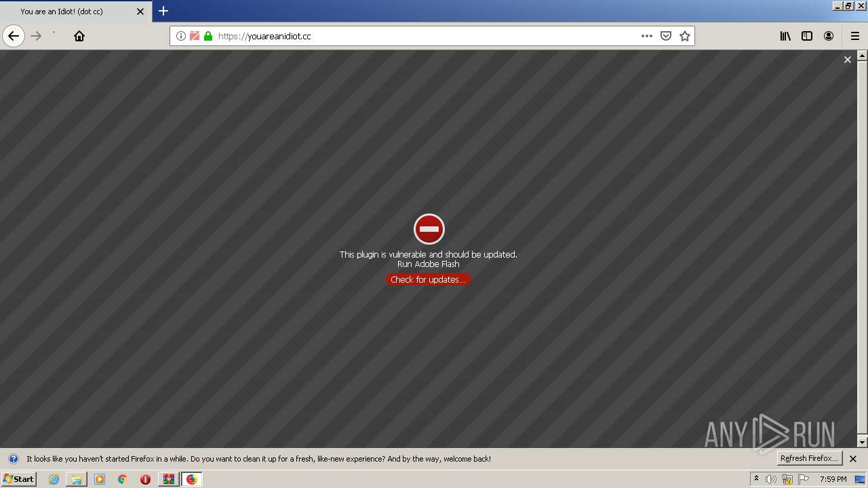Open WinRAR from the taskbar
Viewport: 868px width, 488px height.
tap(168, 479)
